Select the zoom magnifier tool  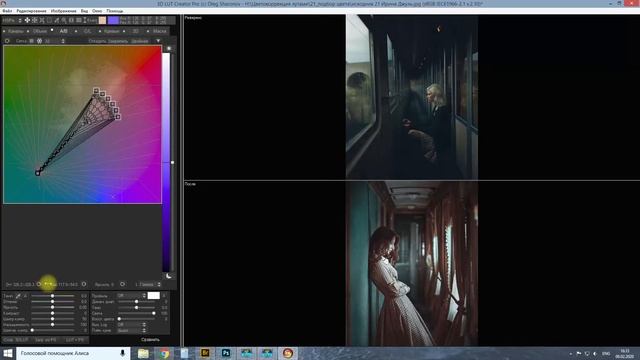point(64,20)
